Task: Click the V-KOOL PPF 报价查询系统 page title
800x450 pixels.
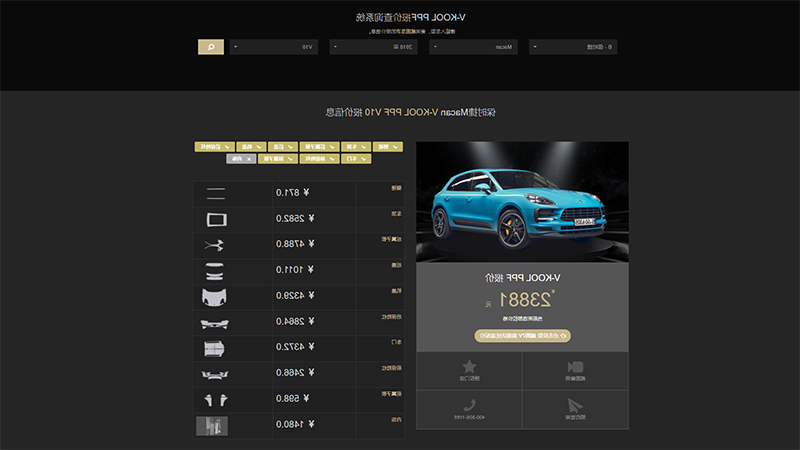Action: (x=410, y=17)
